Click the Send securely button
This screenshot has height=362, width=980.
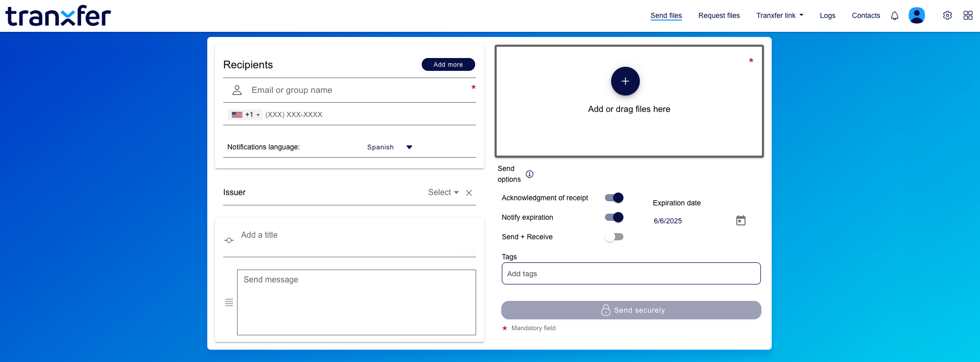point(631,310)
